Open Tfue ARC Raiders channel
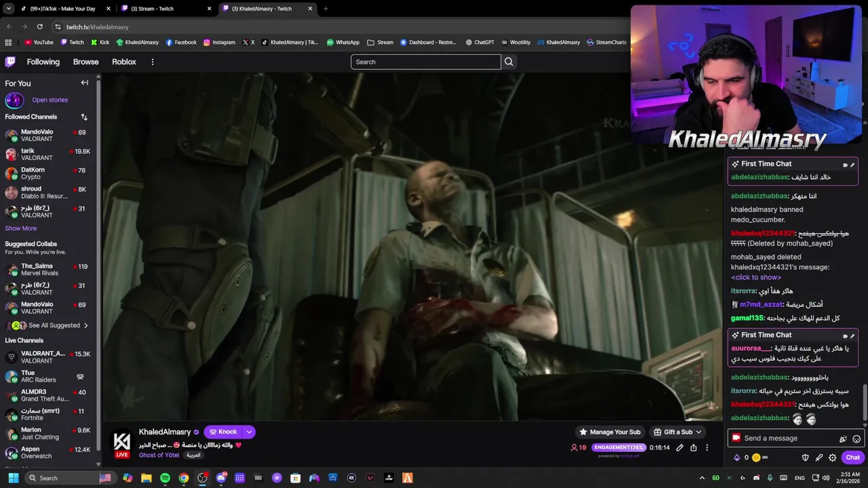 47,376
